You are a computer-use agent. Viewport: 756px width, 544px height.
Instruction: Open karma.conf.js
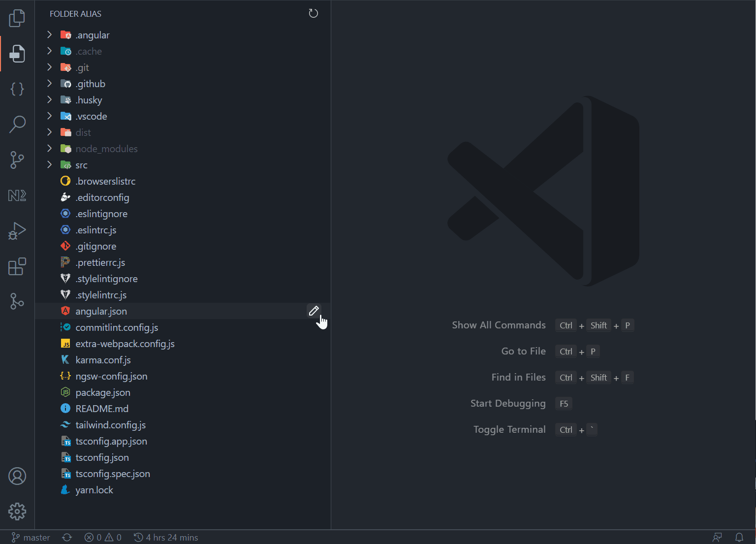click(x=183, y=360)
